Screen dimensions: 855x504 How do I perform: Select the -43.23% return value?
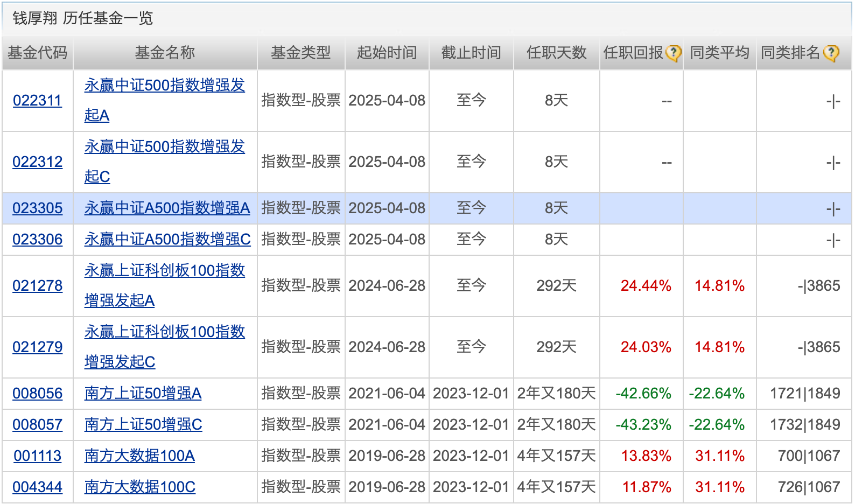click(643, 425)
